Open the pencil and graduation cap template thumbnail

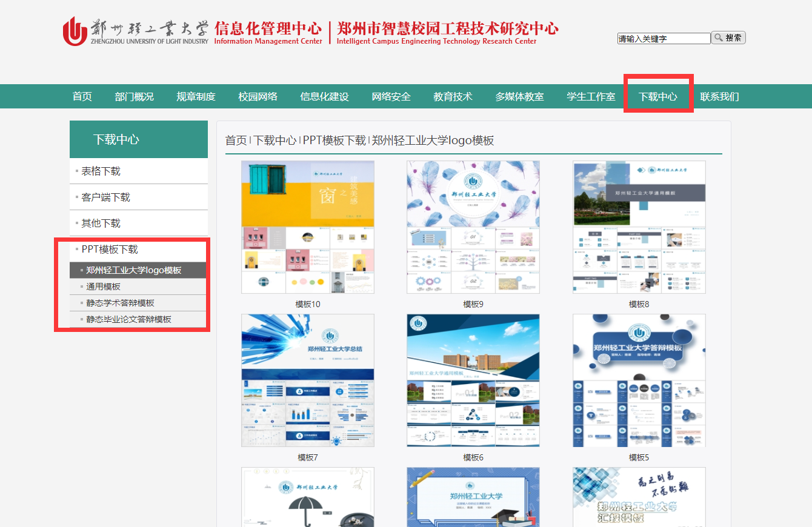pyautogui.click(x=473, y=497)
